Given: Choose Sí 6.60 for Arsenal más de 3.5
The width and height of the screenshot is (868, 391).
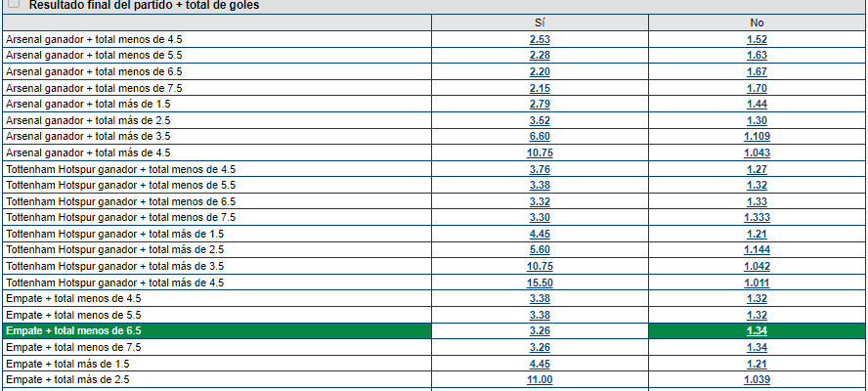Looking at the screenshot, I should click(x=540, y=136).
